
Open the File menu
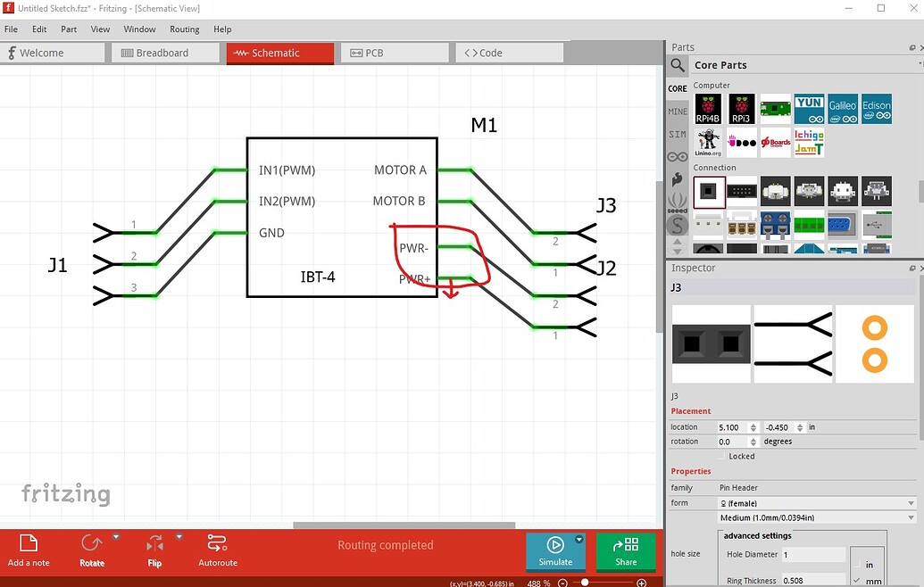(12, 29)
